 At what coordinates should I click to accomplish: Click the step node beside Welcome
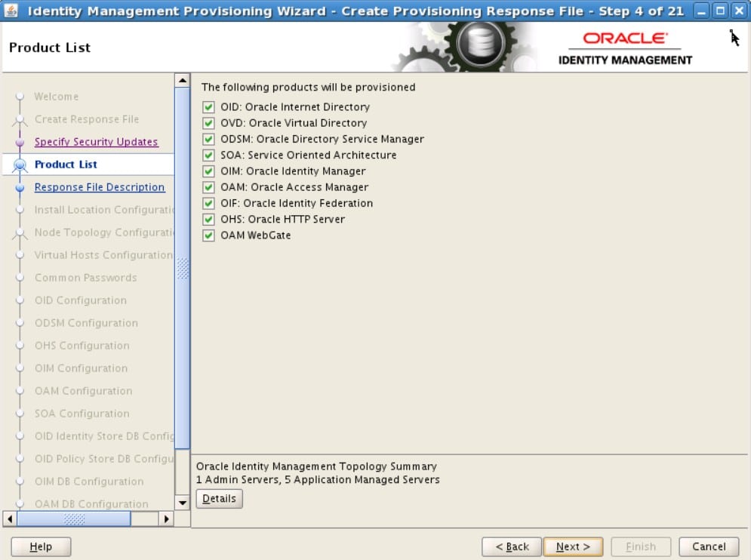point(21,96)
